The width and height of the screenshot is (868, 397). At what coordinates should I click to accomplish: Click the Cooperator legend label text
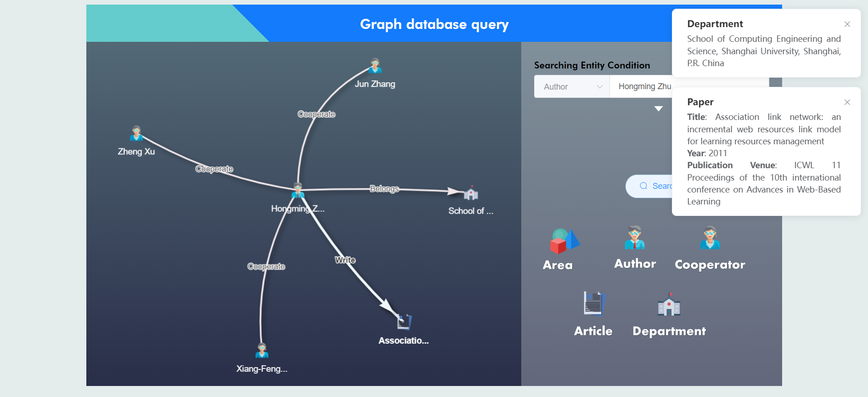coord(710,265)
